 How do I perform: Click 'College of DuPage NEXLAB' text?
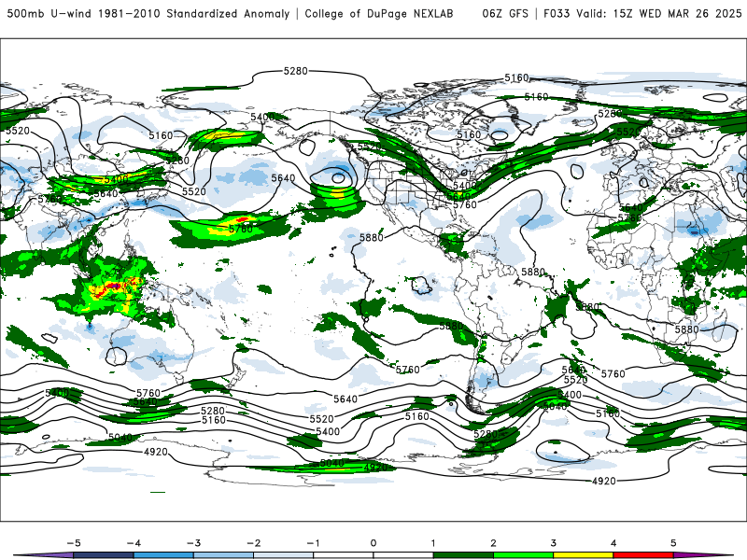379,13
